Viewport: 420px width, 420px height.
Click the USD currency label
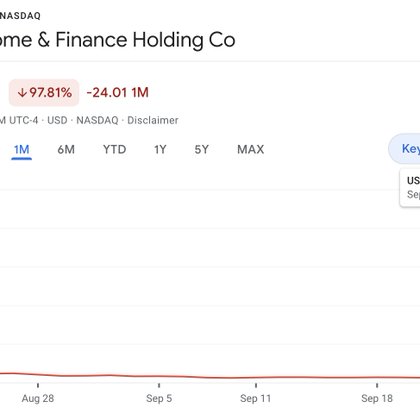click(x=57, y=120)
